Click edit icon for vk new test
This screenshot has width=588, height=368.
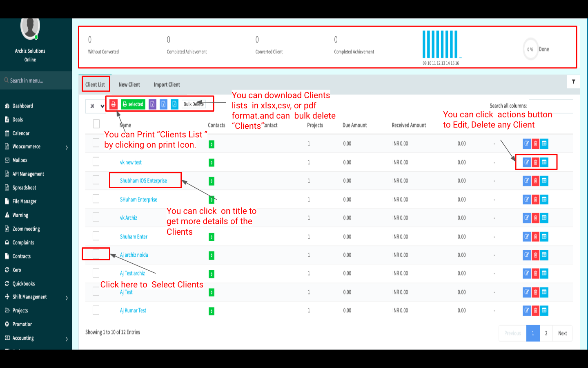pos(526,162)
